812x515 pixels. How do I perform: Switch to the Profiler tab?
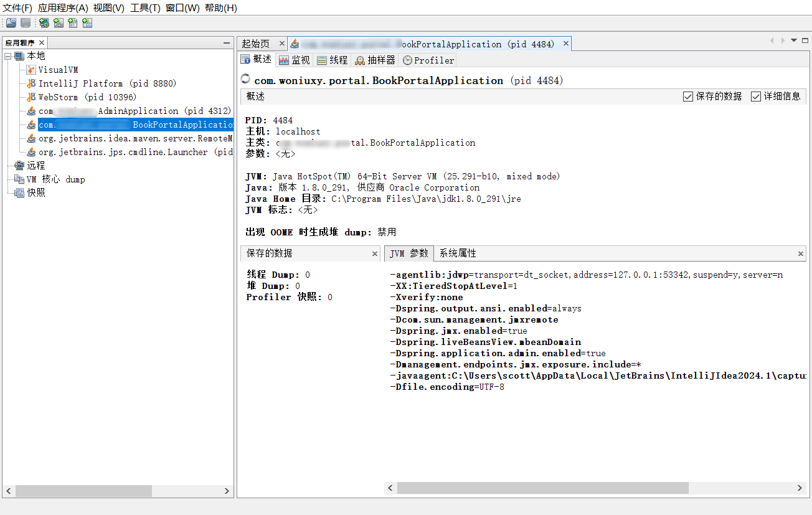coord(428,60)
